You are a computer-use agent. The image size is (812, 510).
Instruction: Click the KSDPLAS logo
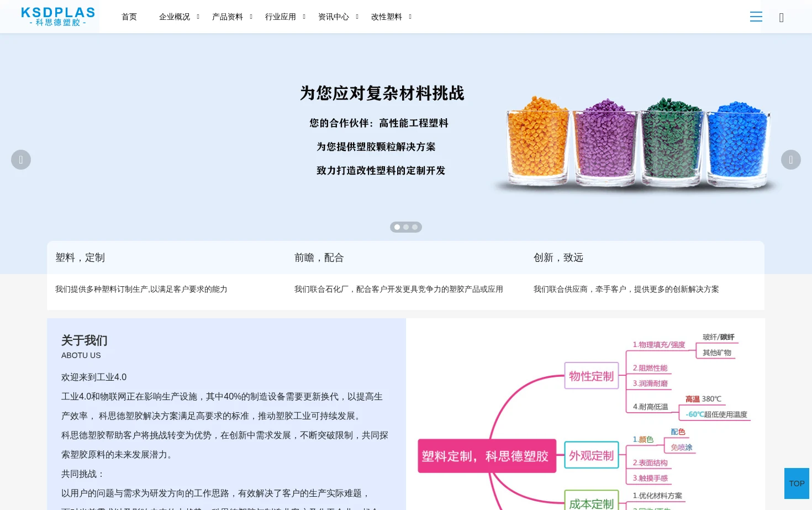(x=58, y=17)
